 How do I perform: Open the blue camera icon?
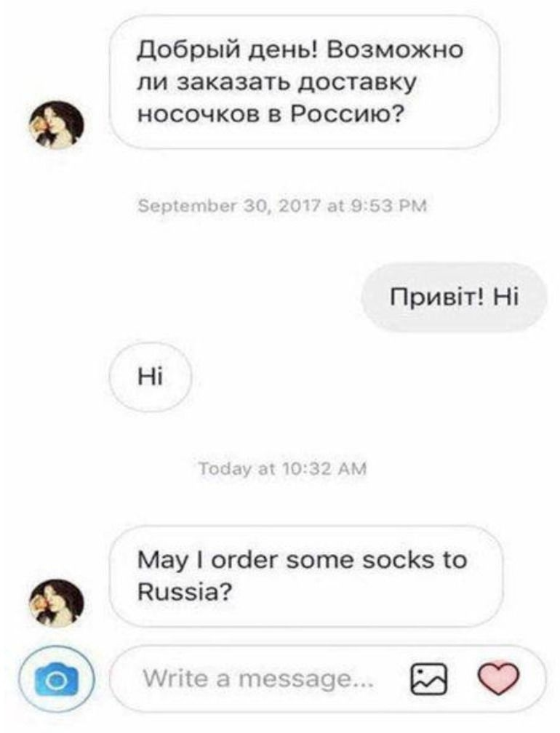(57, 679)
